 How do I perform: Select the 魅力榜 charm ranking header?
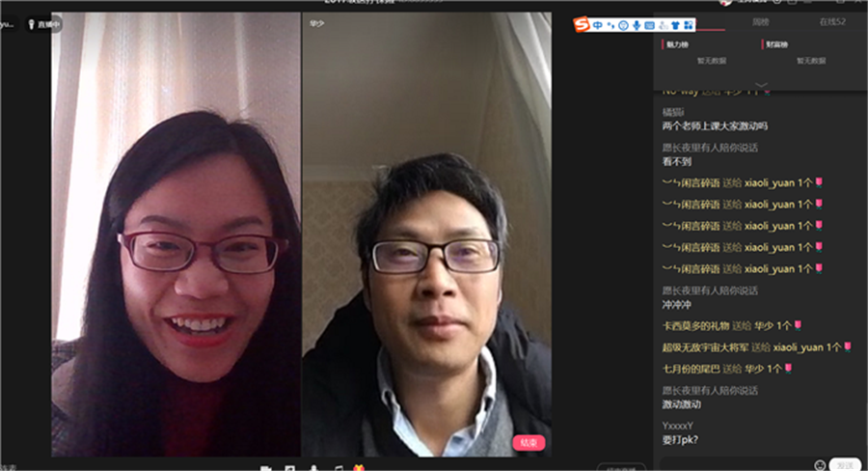pyautogui.click(x=677, y=44)
